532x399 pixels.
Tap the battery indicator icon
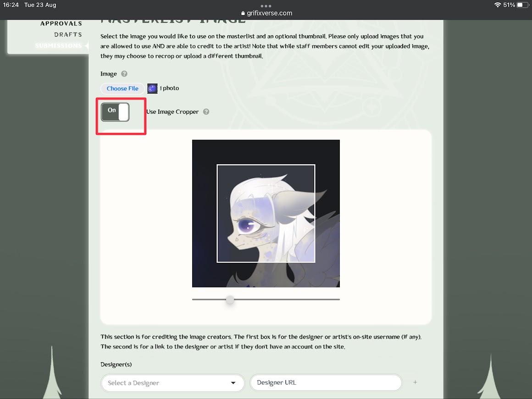tap(523, 5)
